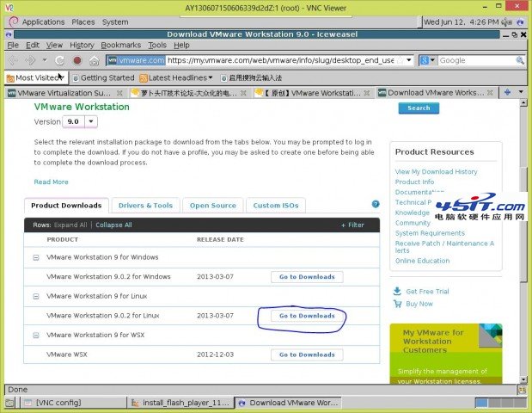Expand the Filter option in table header
Screen dimensions: 532x413
[x=353, y=225]
